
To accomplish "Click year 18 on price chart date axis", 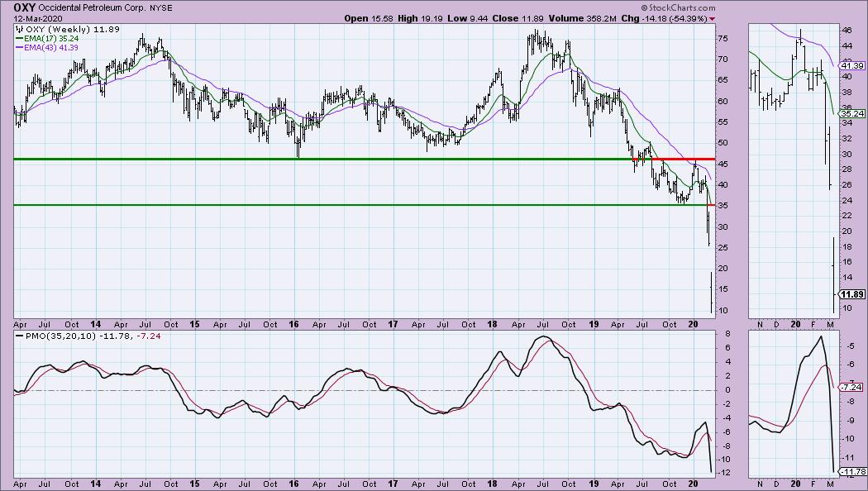I will pos(492,324).
